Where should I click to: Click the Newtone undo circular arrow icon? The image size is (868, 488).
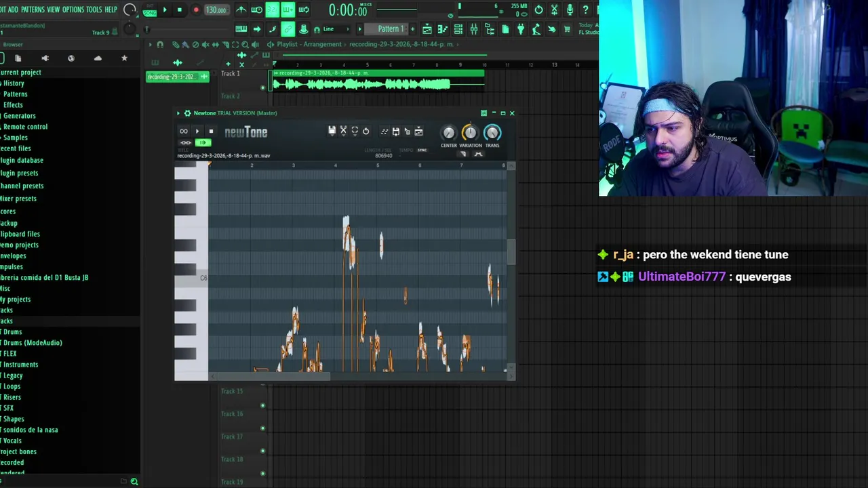366,131
